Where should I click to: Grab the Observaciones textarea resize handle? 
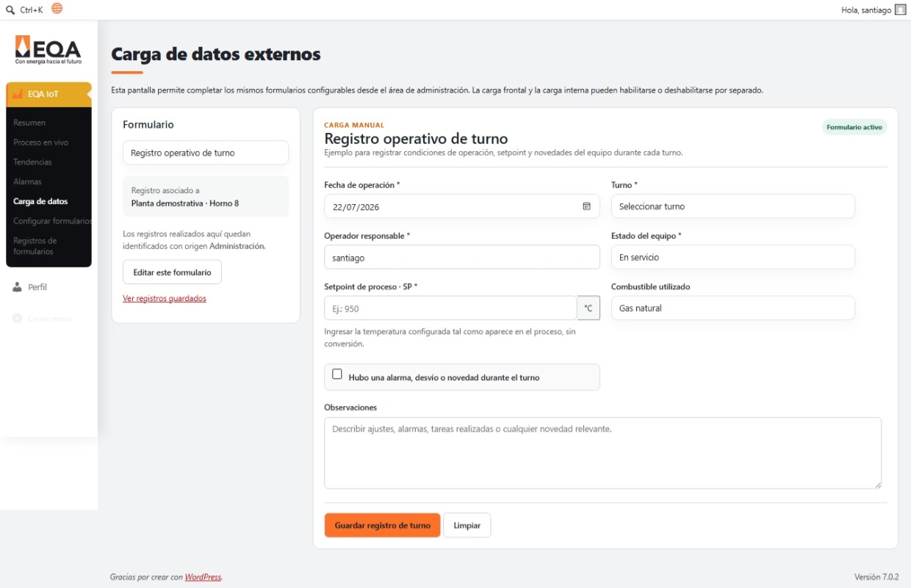[876, 484]
